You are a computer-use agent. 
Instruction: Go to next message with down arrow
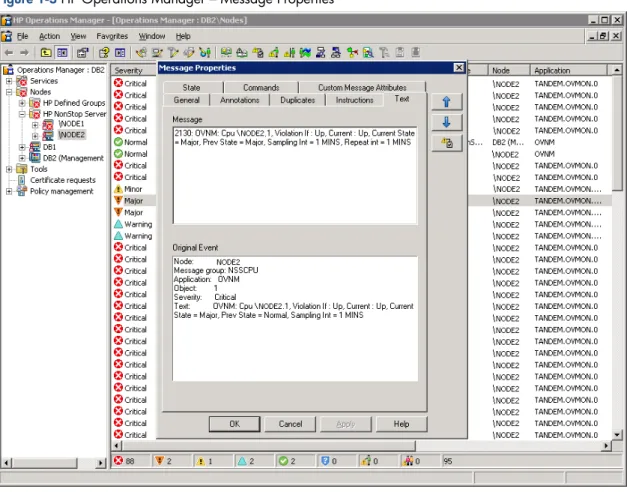447,122
